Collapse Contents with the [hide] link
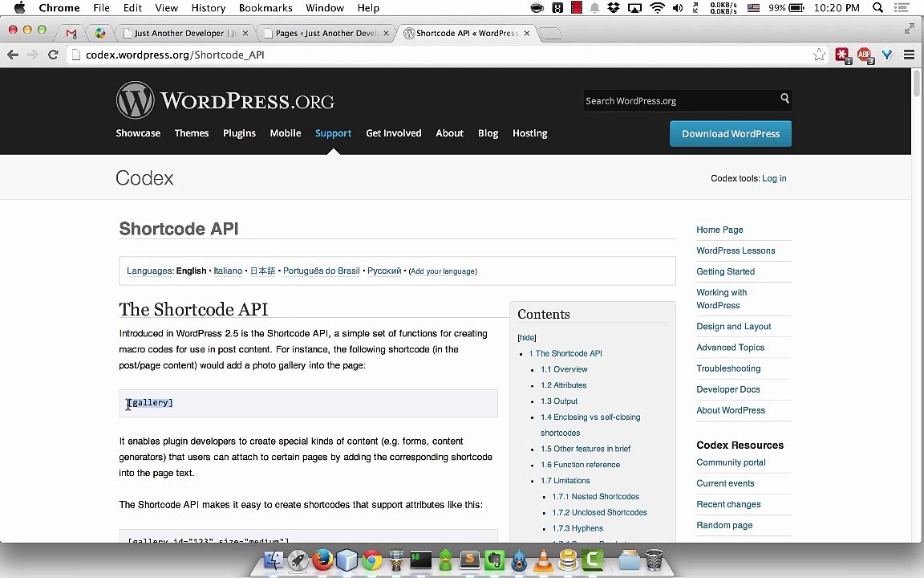The image size is (924, 578). 527,337
